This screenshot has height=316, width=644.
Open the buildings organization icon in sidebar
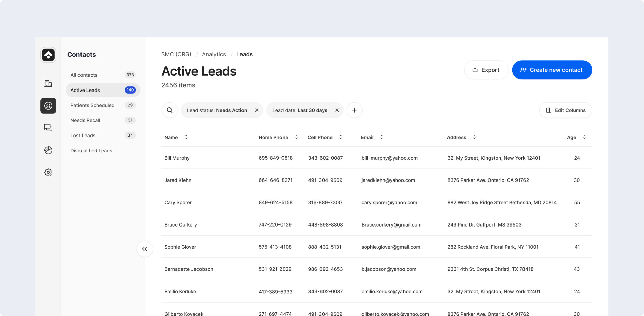point(48,83)
